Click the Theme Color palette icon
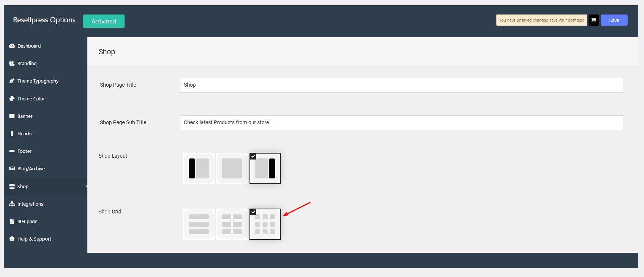The image size is (644, 277). pos(12,99)
